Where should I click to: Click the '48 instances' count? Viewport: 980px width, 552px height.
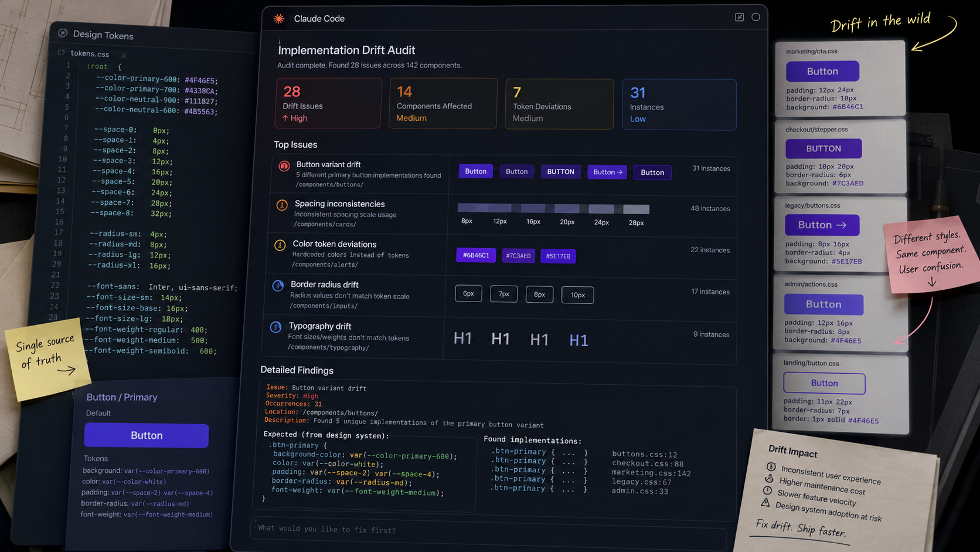[710, 208]
